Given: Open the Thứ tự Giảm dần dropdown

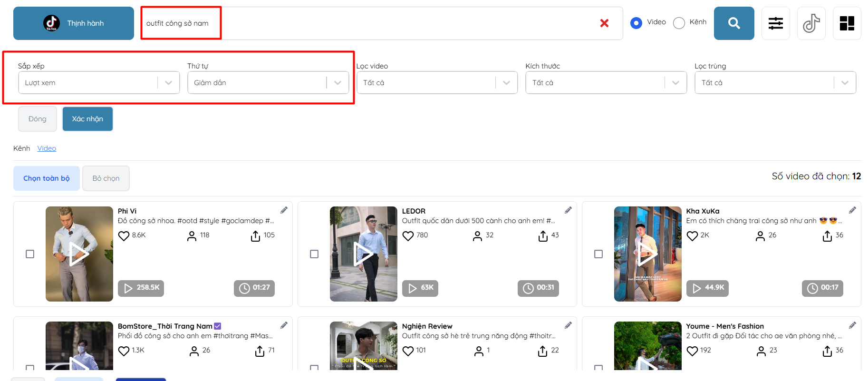Looking at the screenshot, I should [268, 83].
